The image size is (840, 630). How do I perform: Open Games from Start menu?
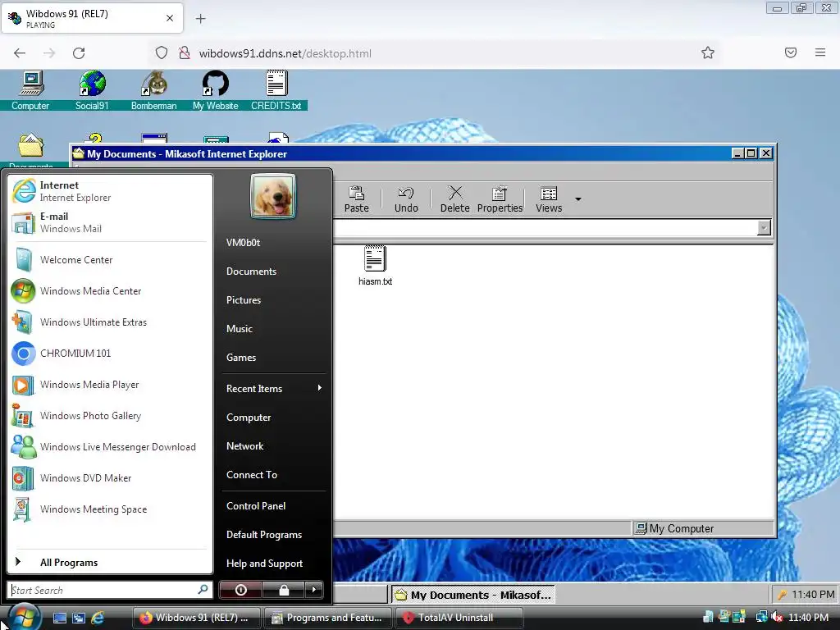point(273,358)
